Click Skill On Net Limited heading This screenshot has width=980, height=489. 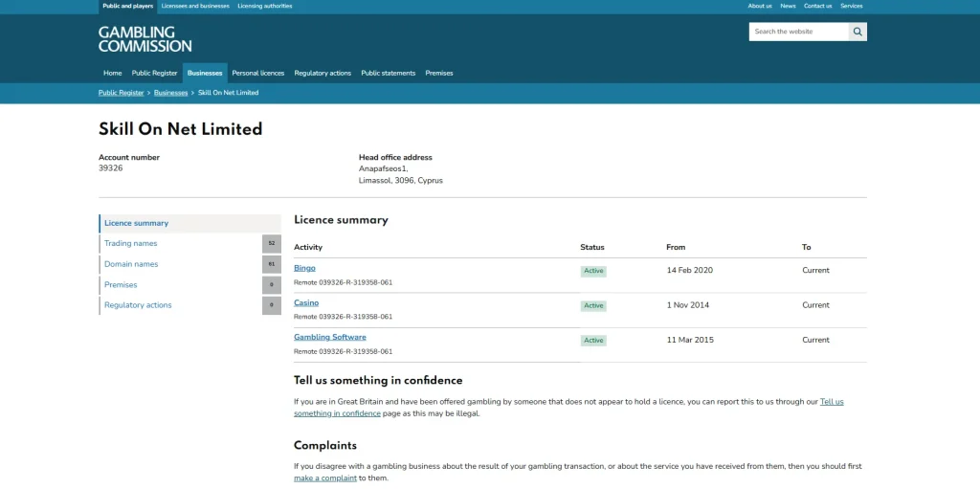181,129
